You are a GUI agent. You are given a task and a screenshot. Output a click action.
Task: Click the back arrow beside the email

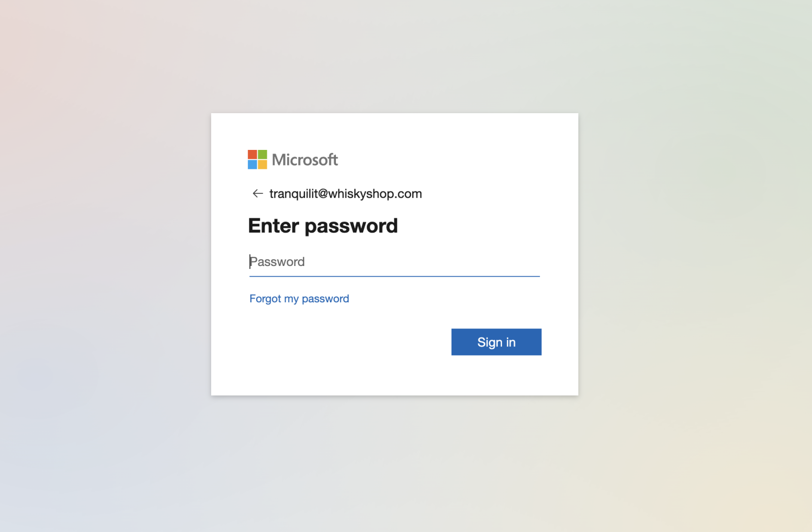click(258, 193)
